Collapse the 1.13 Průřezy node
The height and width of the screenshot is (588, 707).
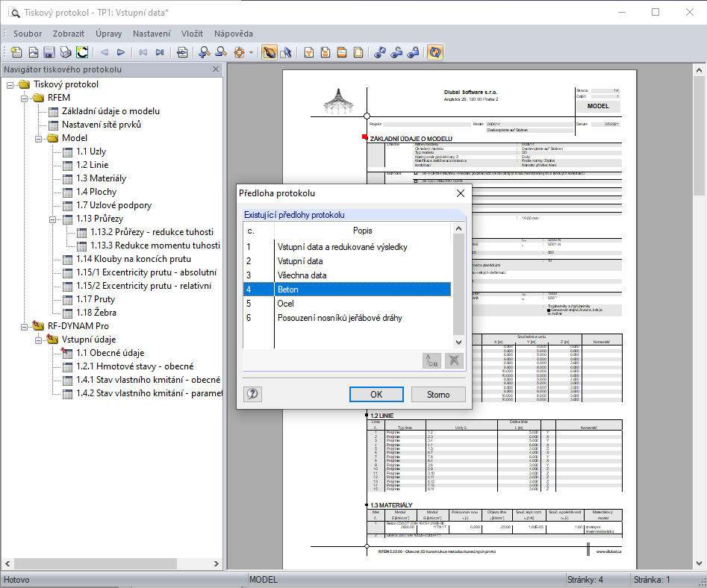coord(53,219)
